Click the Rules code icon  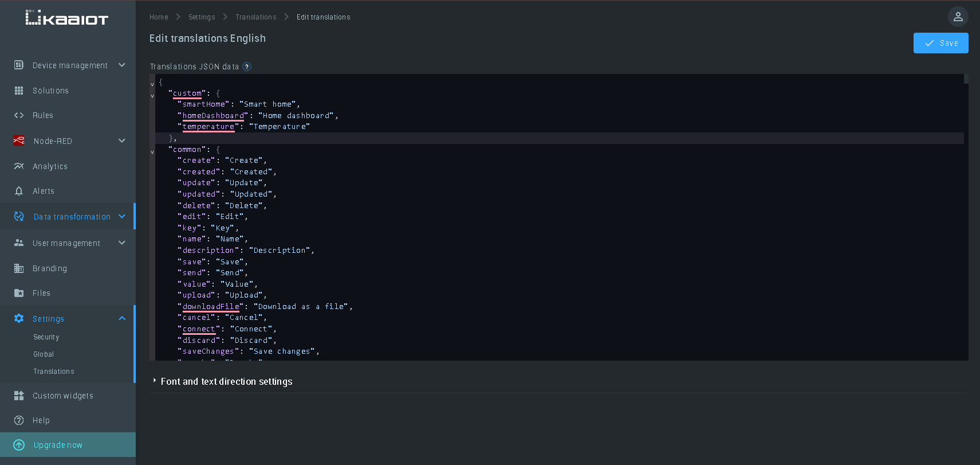(19, 115)
